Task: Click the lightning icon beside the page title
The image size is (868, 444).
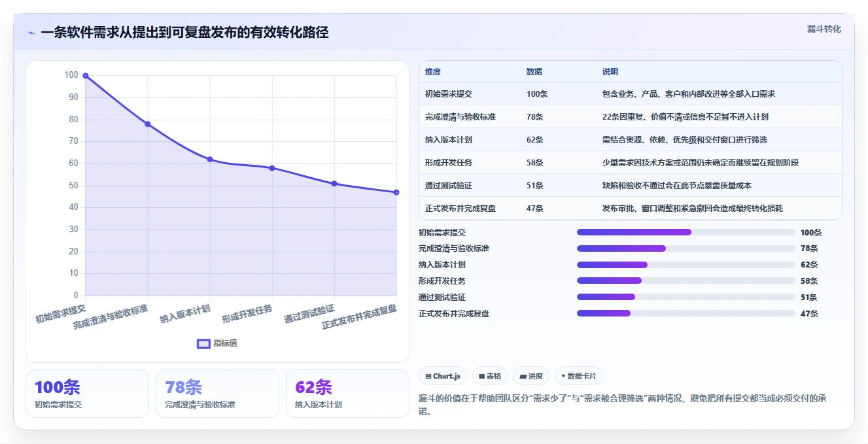Action: point(31,33)
